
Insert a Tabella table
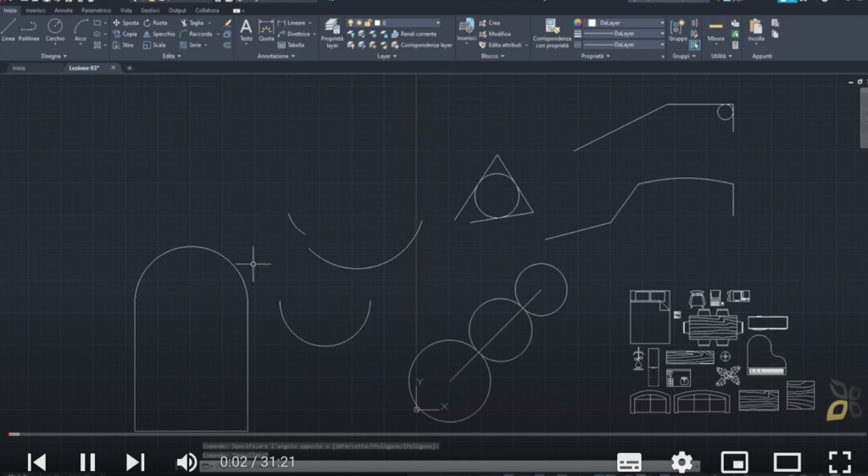point(291,45)
